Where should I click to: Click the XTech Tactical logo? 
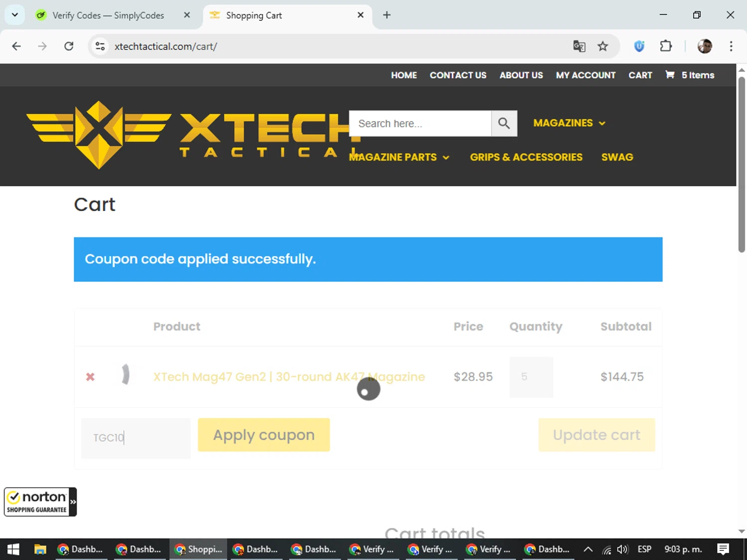point(194,135)
